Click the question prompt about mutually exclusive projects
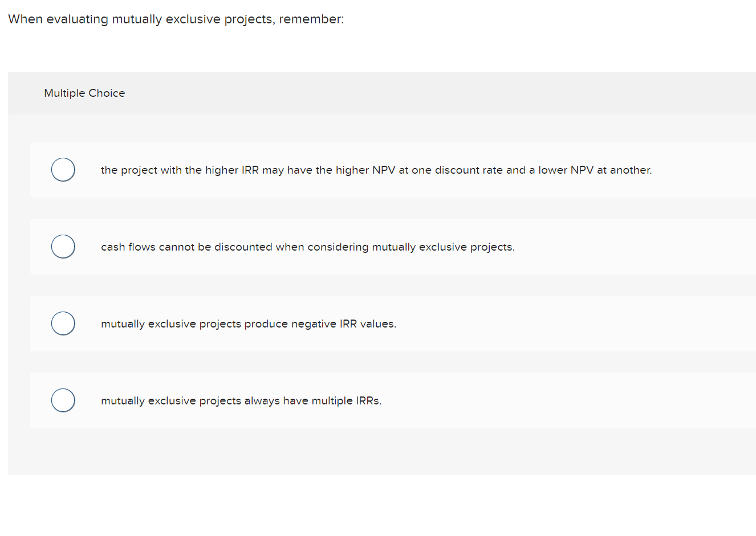The image size is (756, 536). click(175, 19)
